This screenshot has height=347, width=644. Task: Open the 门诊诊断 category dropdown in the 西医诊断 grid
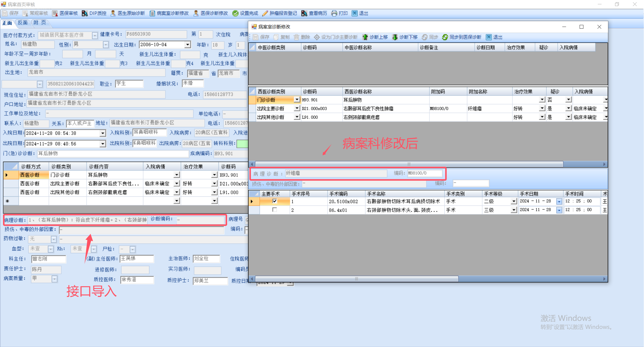click(297, 100)
